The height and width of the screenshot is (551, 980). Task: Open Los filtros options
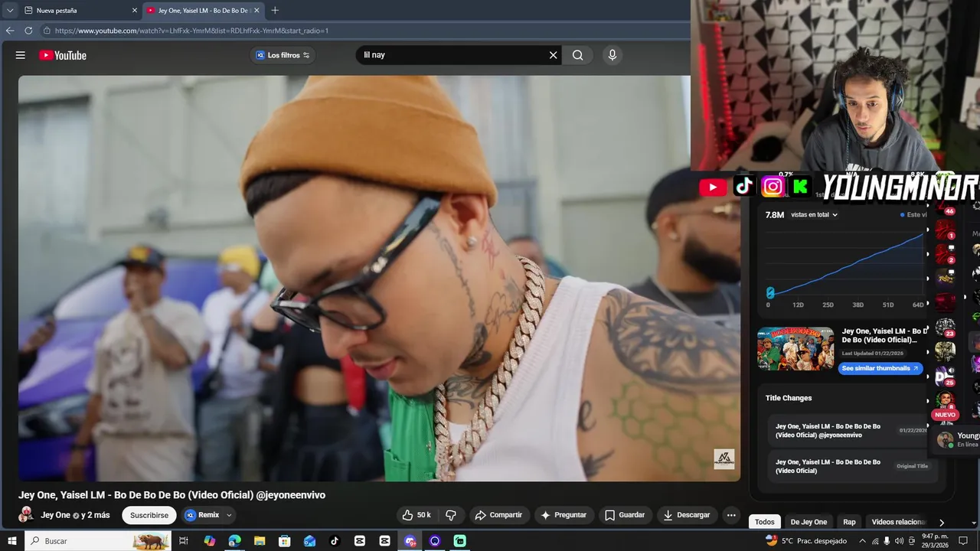pyautogui.click(x=283, y=55)
